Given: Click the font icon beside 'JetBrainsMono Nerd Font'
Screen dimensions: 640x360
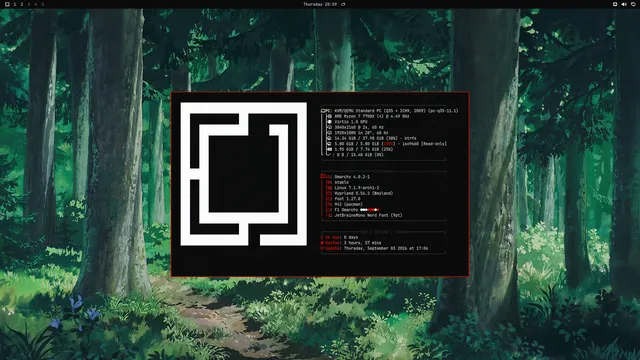Looking at the screenshot, I should click(329, 216).
